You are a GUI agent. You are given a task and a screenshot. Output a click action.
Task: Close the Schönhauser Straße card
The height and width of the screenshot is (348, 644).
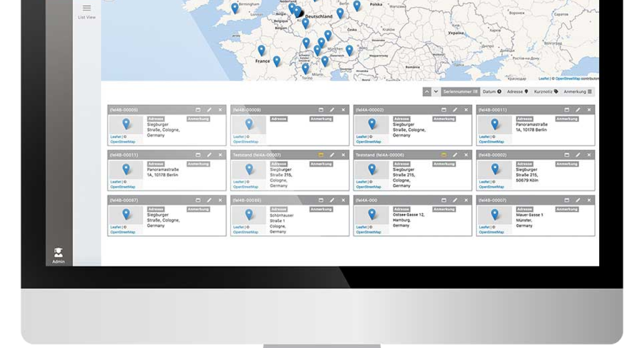(x=343, y=200)
